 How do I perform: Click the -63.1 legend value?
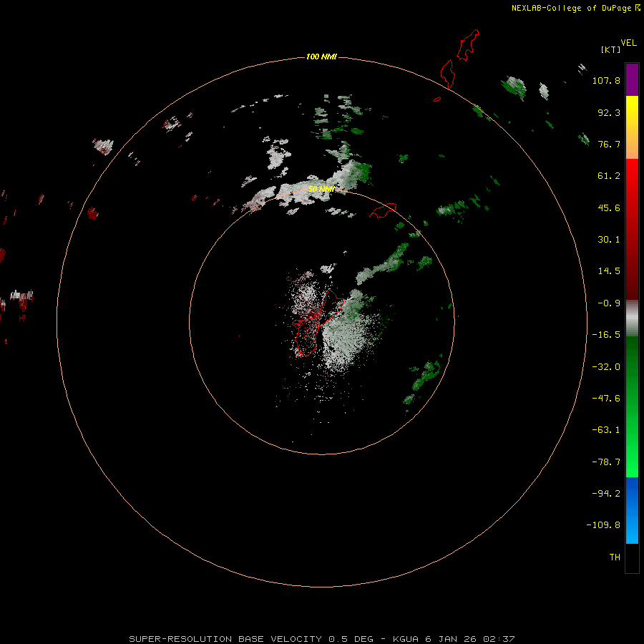click(x=606, y=430)
